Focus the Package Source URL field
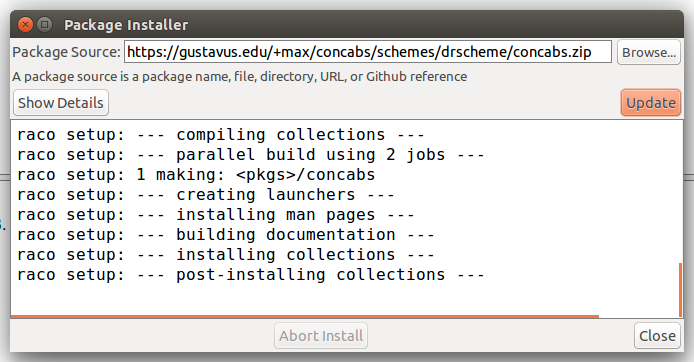The width and height of the screenshot is (694, 362). [x=368, y=52]
